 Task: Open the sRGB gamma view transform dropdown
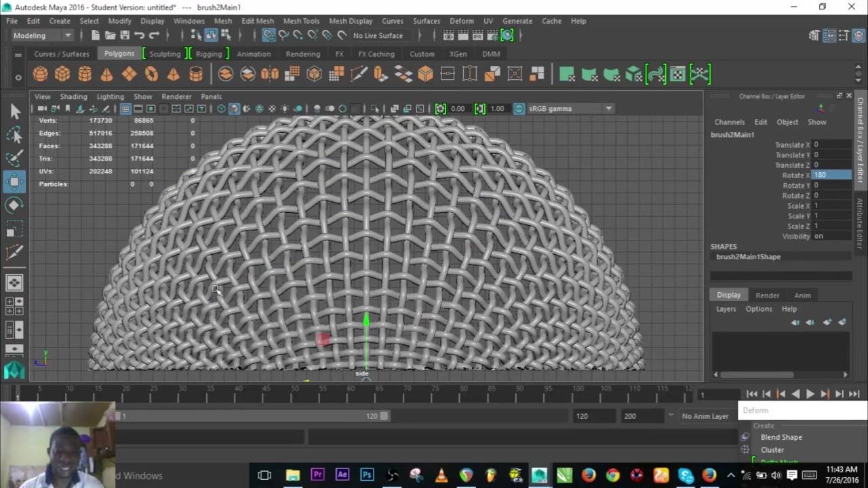click(x=570, y=108)
